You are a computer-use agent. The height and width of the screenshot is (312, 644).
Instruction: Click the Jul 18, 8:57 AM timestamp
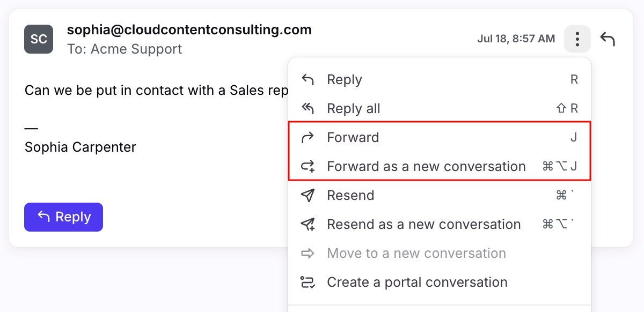[x=516, y=39]
